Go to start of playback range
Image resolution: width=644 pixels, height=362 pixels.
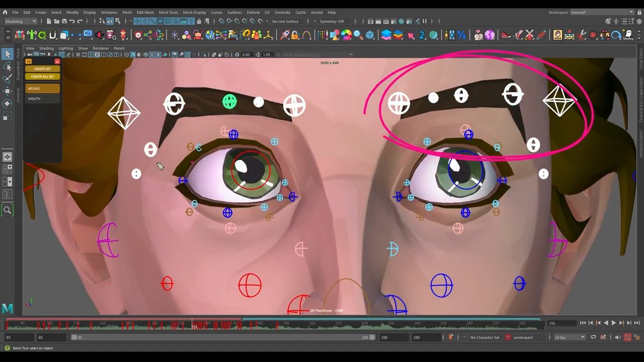[x=583, y=323]
